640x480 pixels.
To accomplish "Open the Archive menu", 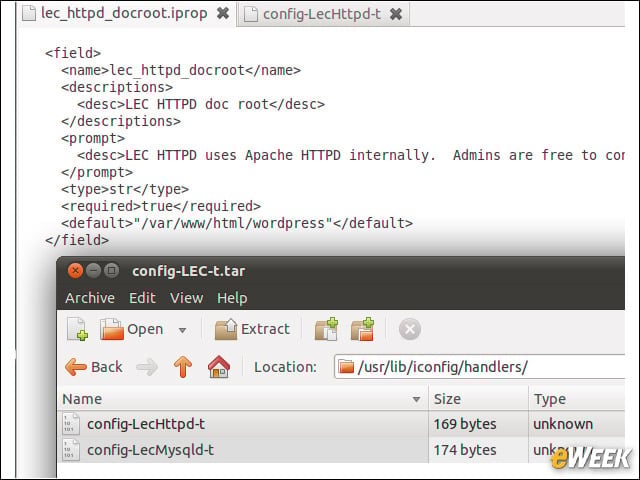I will tap(90, 298).
